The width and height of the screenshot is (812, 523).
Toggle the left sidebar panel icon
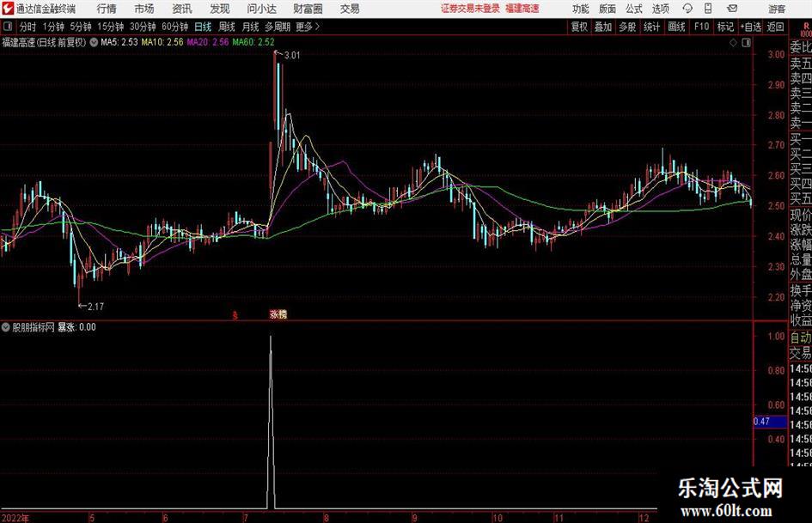8,27
